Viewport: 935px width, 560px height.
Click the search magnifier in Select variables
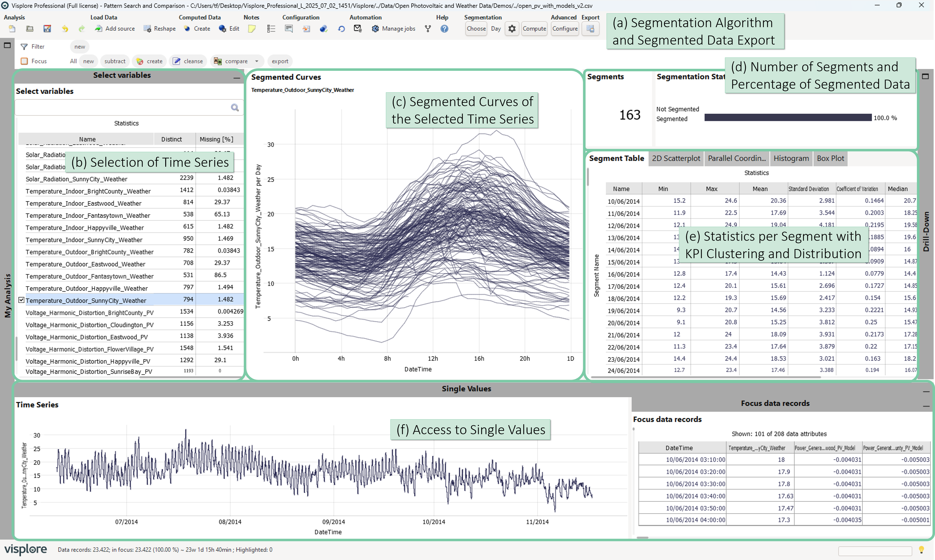point(235,108)
